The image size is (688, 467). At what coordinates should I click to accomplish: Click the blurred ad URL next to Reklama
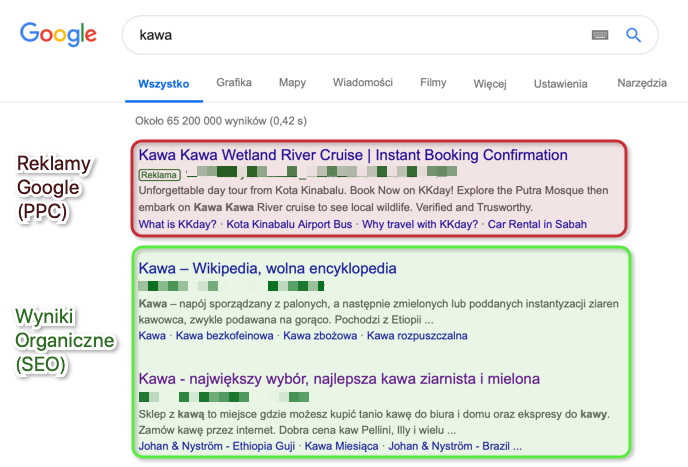(x=322, y=172)
